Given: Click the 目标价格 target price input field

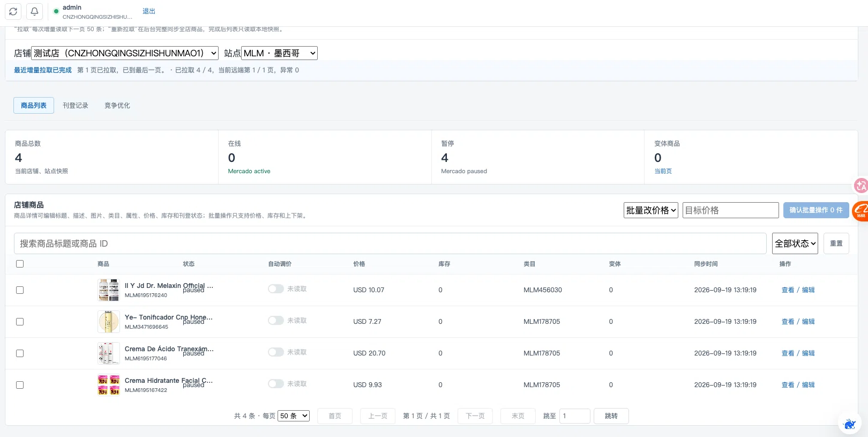Looking at the screenshot, I should pyautogui.click(x=731, y=210).
